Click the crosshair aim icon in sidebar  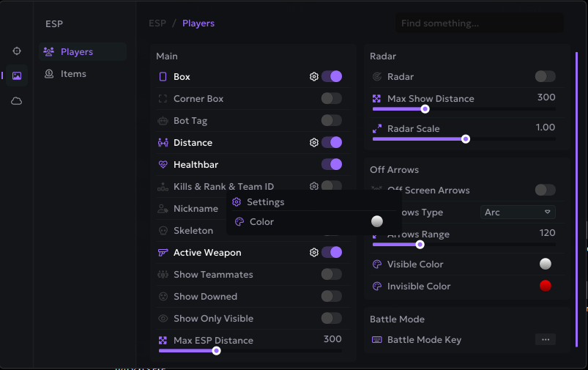(16, 51)
